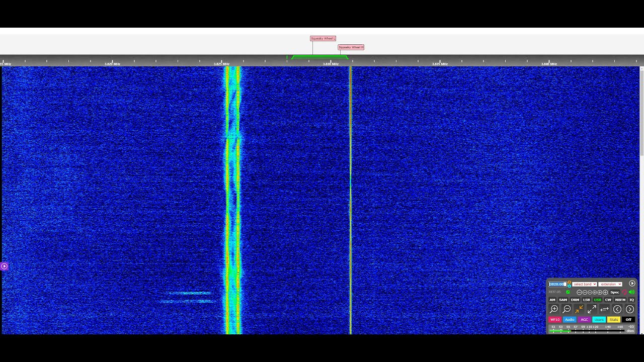The height and width of the screenshot is (362, 644).
Task: Click the play button in control panel
Action: click(632, 284)
